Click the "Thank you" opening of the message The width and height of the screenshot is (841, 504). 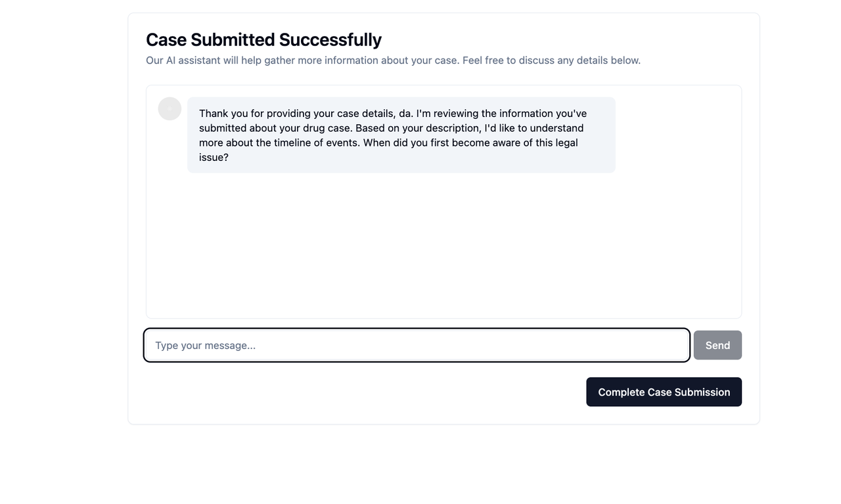(x=223, y=114)
